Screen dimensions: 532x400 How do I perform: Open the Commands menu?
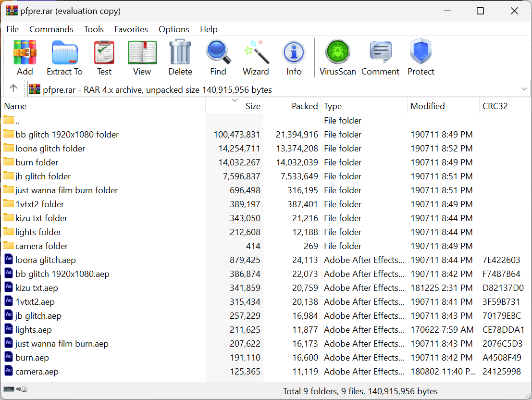point(51,29)
